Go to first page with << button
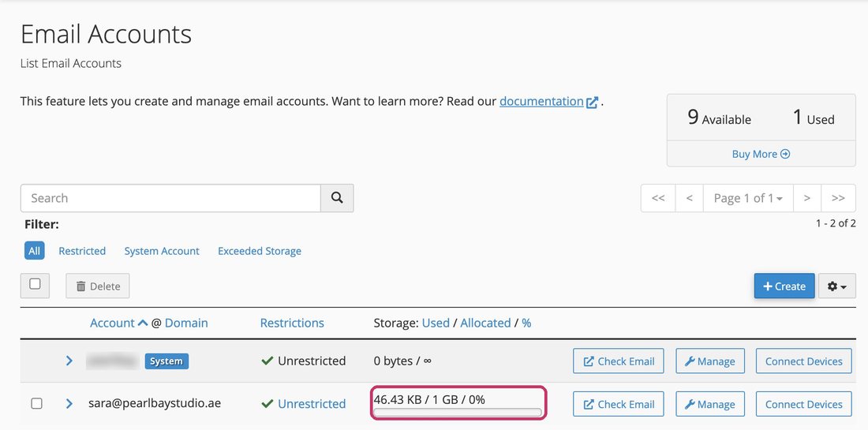Screen dimensions: 868x430 [658, 198]
